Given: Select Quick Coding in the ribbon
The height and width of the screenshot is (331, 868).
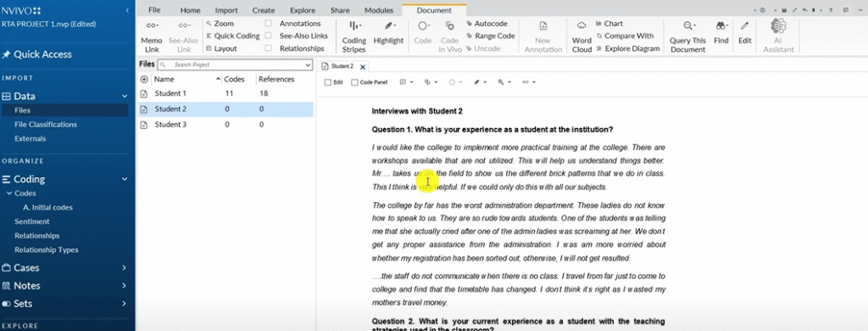Looking at the screenshot, I should pyautogui.click(x=232, y=36).
